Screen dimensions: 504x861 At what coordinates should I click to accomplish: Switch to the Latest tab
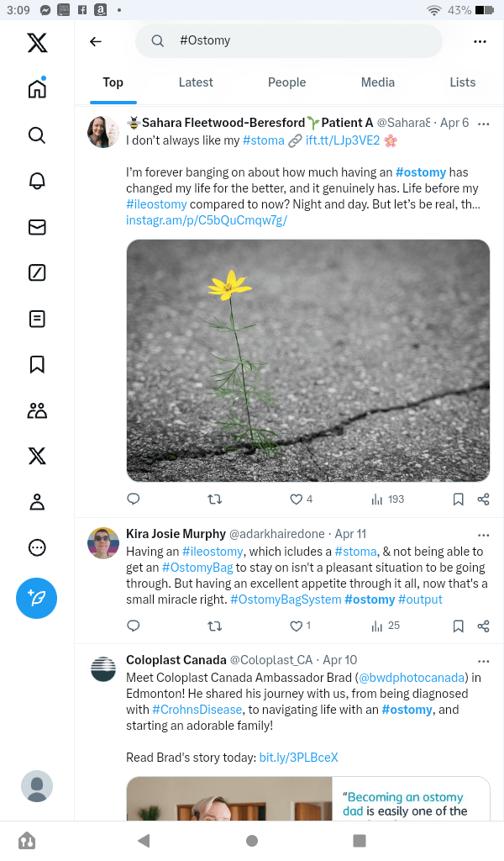click(196, 82)
